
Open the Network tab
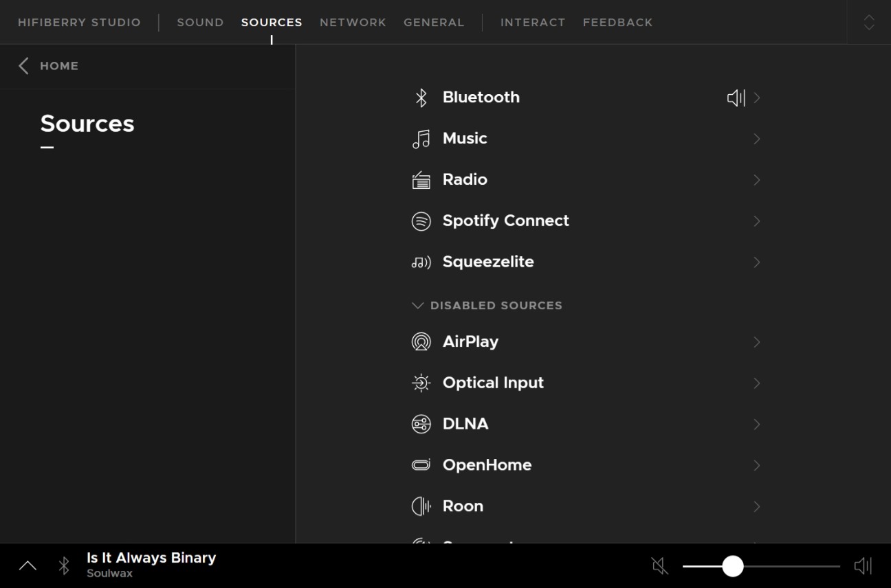tap(353, 22)
